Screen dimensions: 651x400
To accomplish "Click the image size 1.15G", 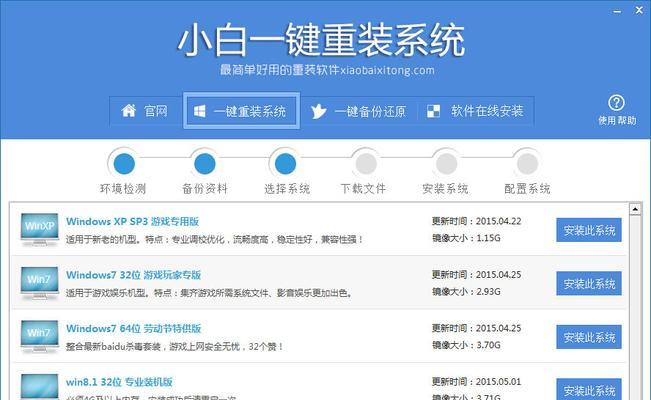I will coord(488,238).
